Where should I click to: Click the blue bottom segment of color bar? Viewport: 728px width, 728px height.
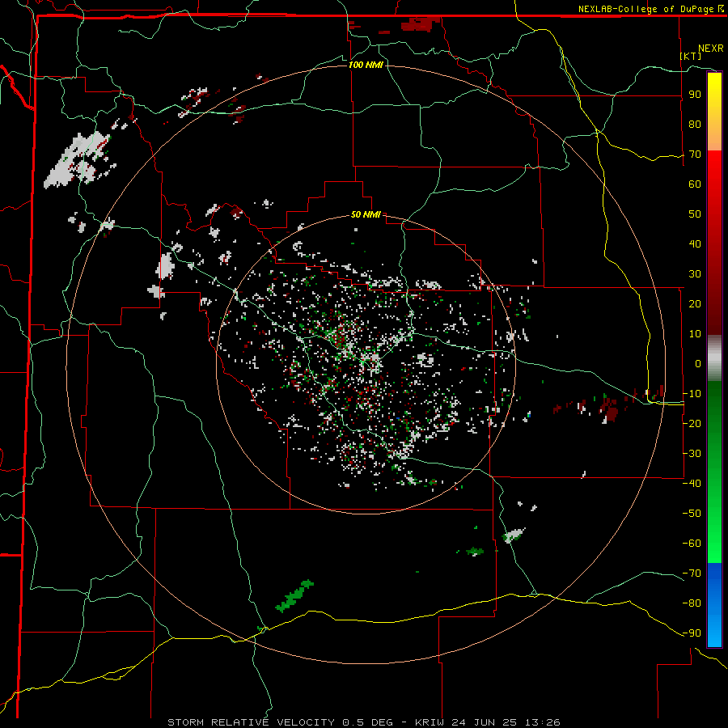pyautogui.click(x=714, y=604)
